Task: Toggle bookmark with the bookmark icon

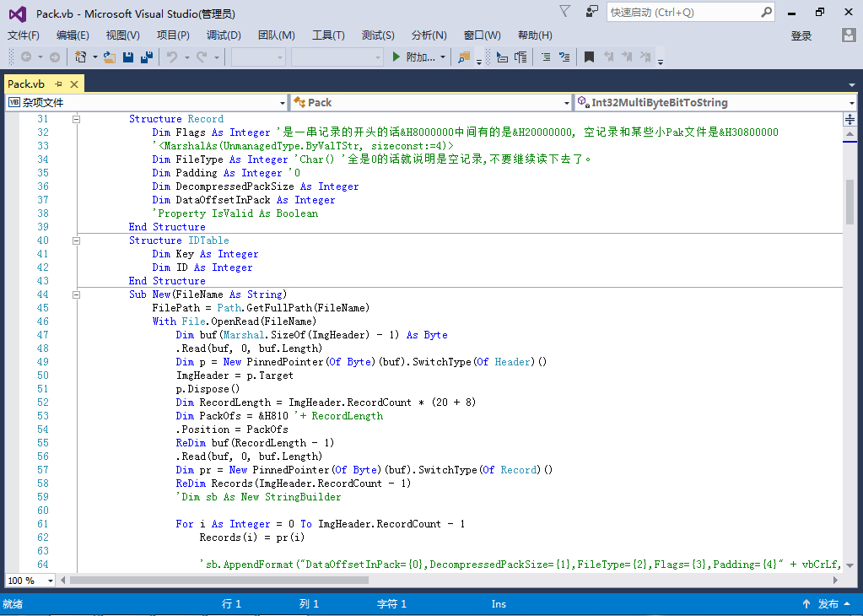Action: pyautogui.click(x=589, y=57)
